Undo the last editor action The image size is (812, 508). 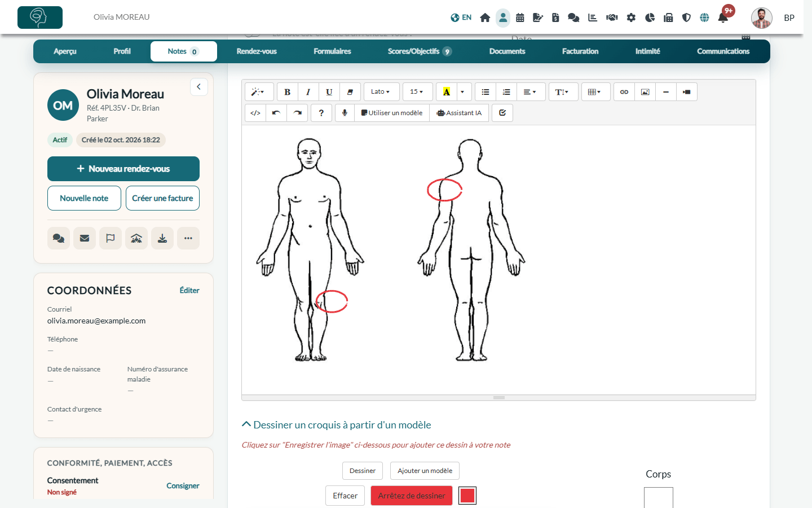(276, 113)
